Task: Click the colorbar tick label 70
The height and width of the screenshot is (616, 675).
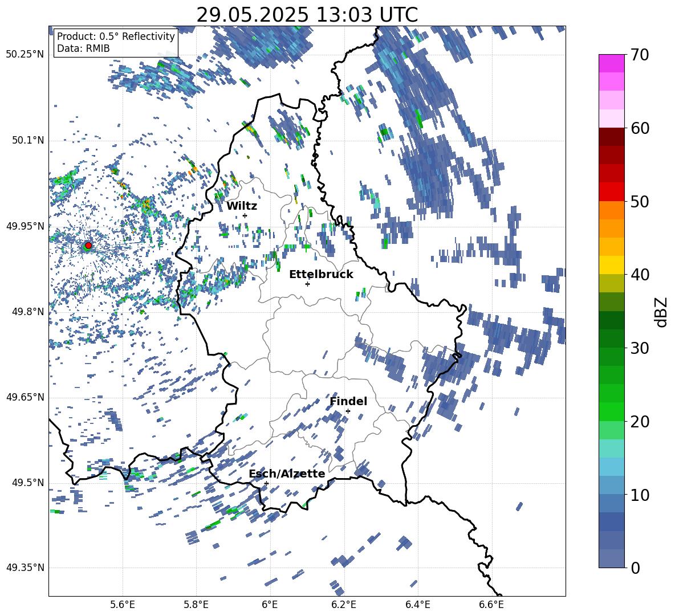Action: (x=640, y=55)
